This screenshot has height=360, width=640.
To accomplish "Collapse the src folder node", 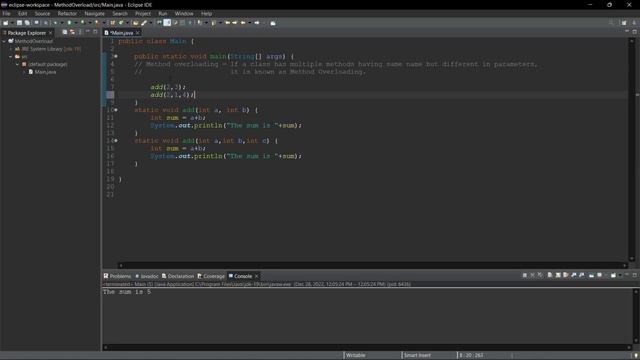I will tap(11, 57).
